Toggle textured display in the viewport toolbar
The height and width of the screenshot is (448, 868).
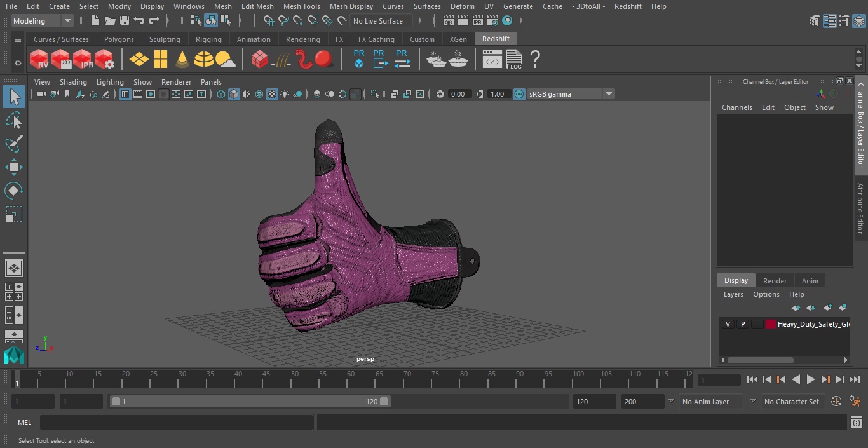point(272,94)
